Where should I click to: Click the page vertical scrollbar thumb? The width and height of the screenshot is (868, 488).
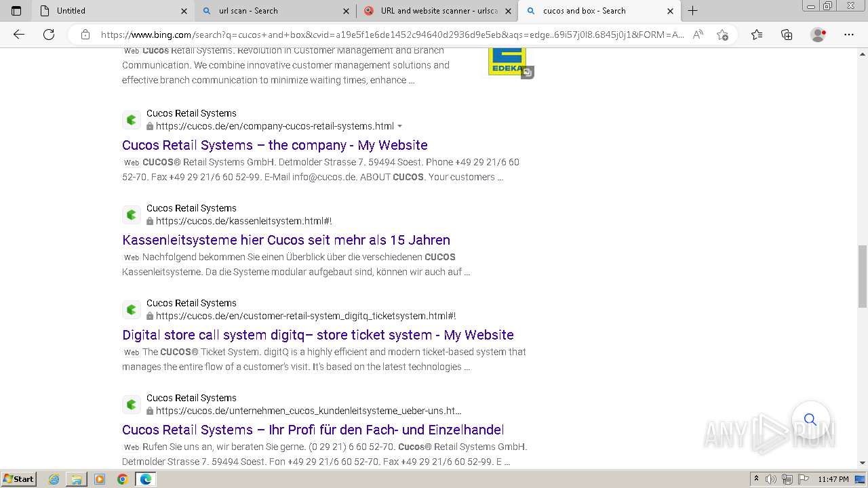(x=863, y=276)
